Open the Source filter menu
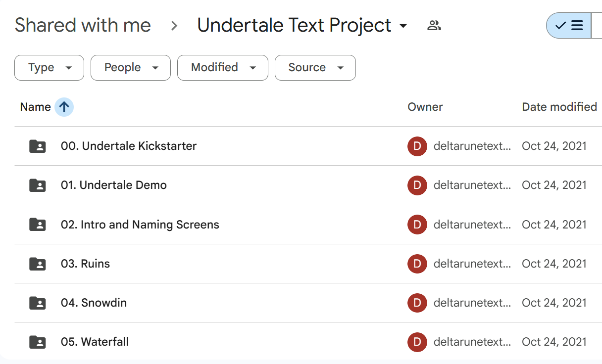Screen dimensions: 602x364 (315, 68)
